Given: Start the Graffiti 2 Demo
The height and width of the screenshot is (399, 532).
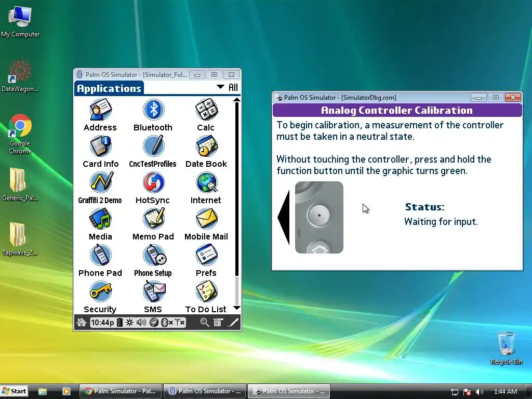Looking at the screenshot, I should [100, 188].
